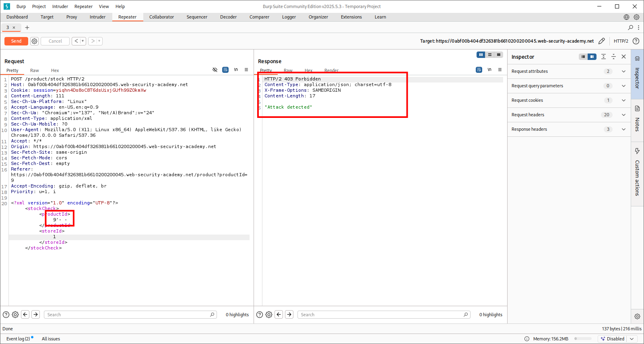
Task: Open the Collaborator tab
Action: click(161, 17)
